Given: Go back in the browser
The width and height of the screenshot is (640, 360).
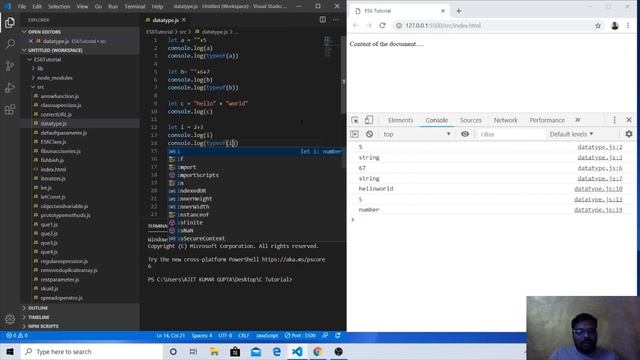Looking at the screenshot, I should (x=356, y=25).
